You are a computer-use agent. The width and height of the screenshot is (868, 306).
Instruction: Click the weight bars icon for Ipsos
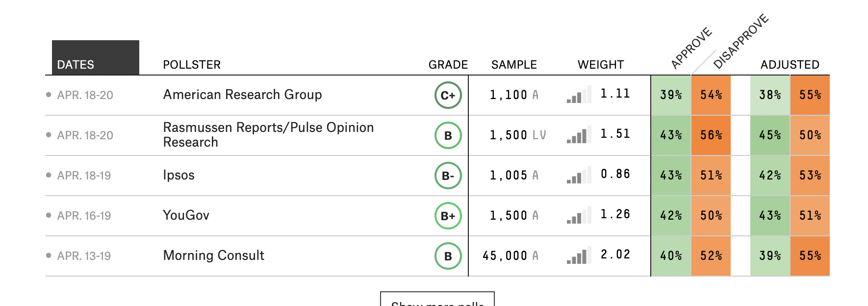click(x=578, y=175)
